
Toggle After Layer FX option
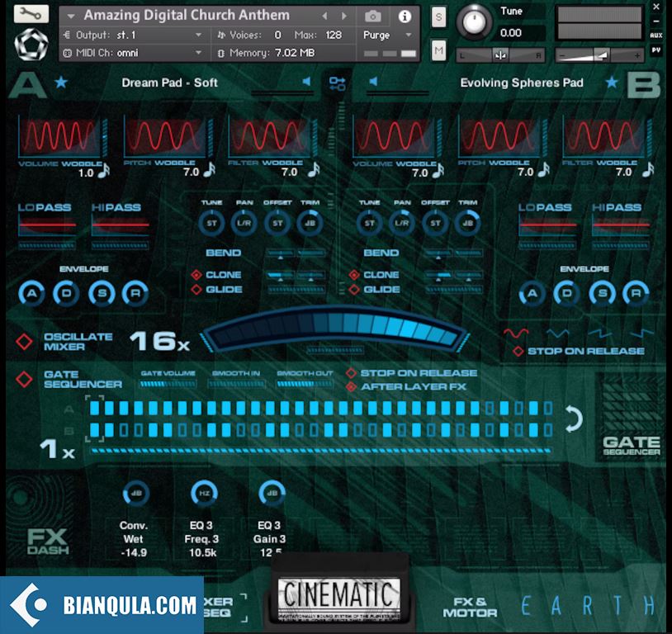point(352,386)
